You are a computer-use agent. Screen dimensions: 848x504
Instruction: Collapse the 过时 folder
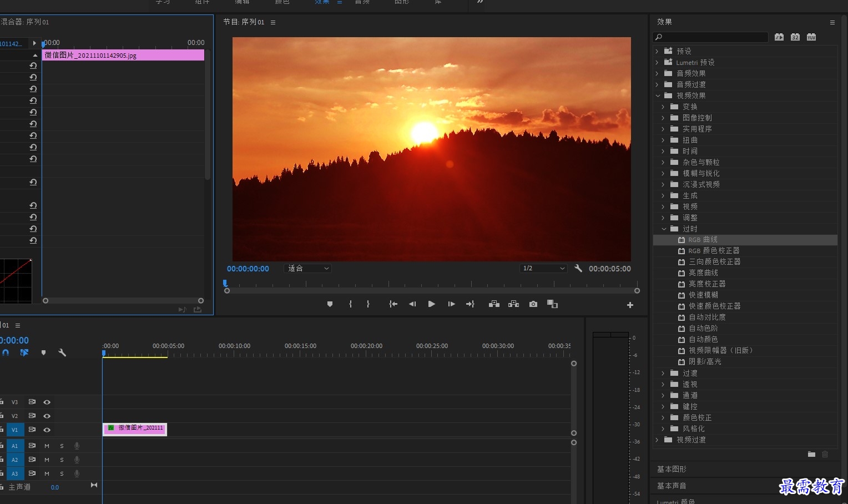coord(664,229)
